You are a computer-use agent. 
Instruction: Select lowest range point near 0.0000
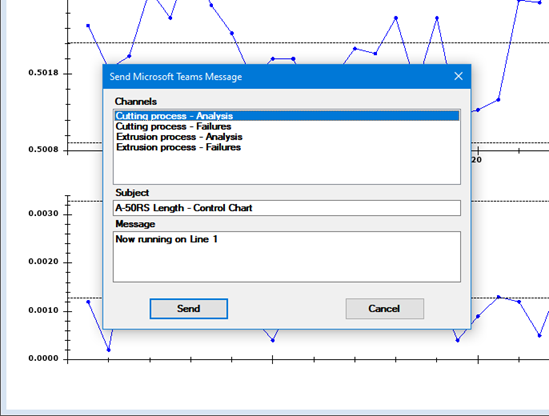[109, 350]
